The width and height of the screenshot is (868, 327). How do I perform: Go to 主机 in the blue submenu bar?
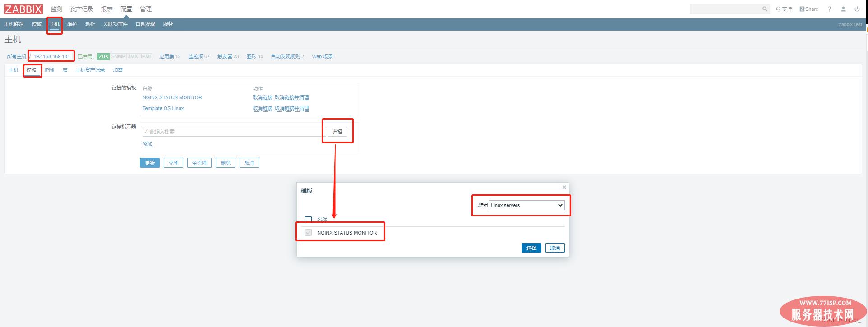54,24
